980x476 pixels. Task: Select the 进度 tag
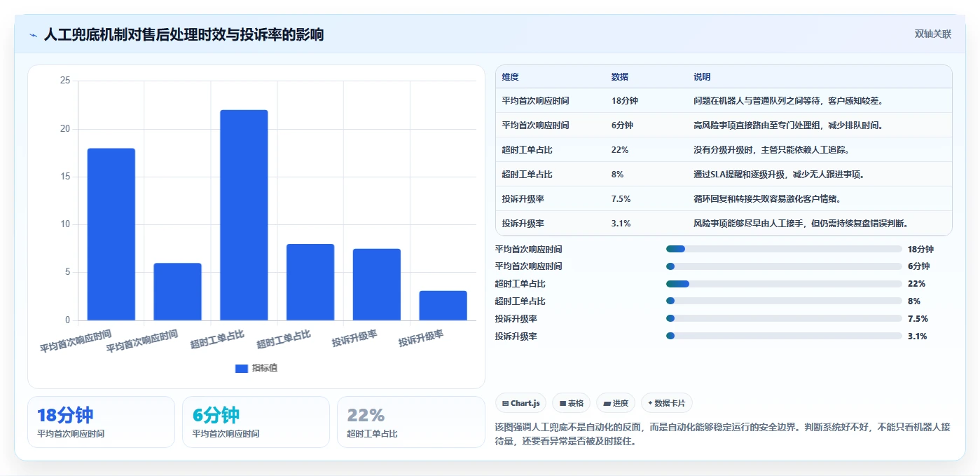[x=616, y=403]
